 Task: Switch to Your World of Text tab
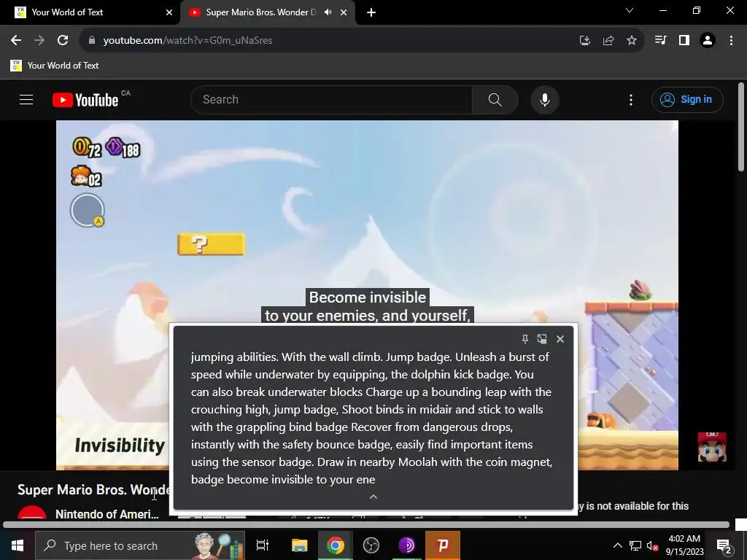pos(89,12)
